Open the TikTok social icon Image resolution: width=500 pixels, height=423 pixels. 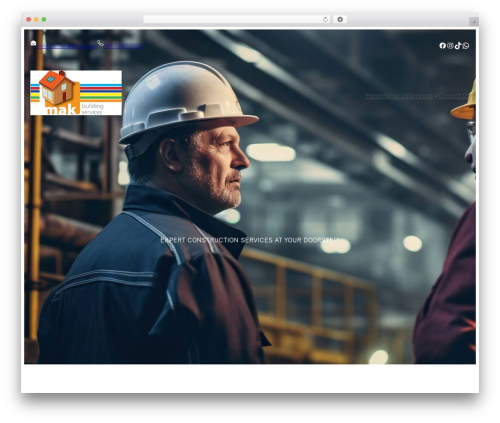click(458, 46)
